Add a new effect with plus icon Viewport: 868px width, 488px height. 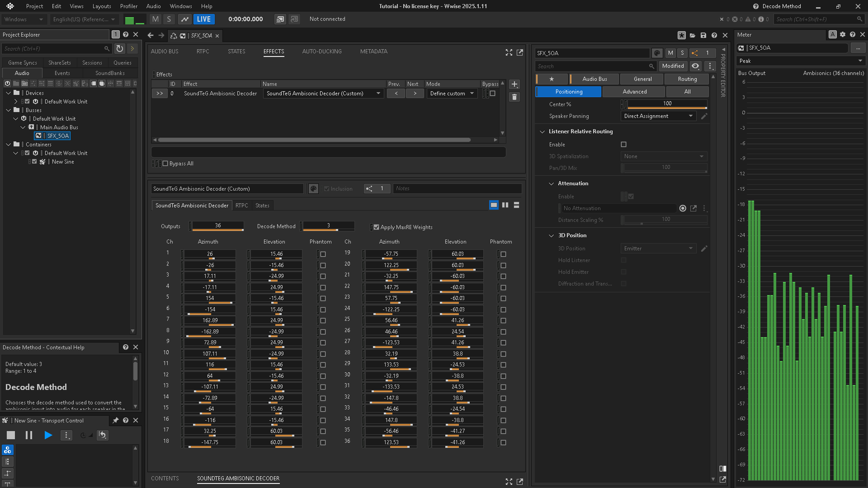pos(514,84)
